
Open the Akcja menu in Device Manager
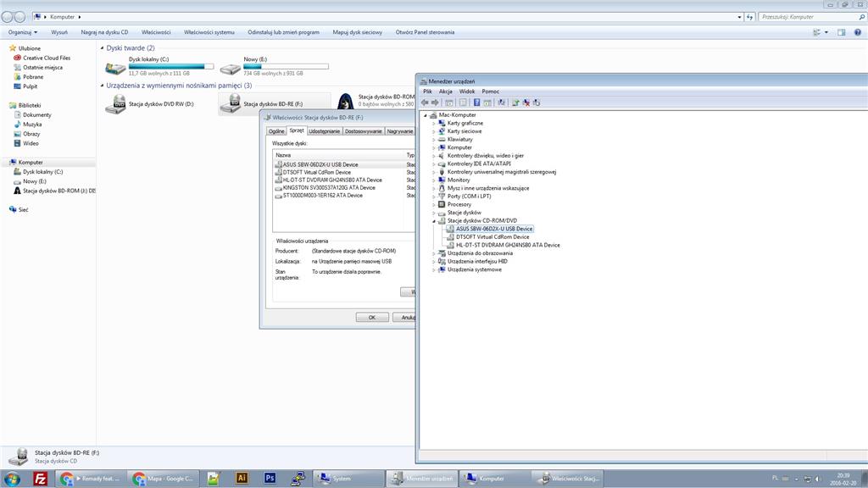click(x=446, y=91)
